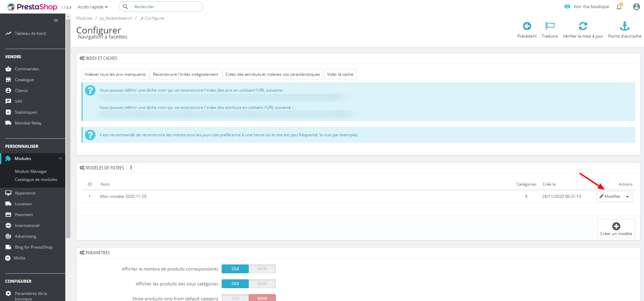Screen dimensions: 644x301
Task: Expand the dropdown caret beside Modifier
Action: (x=627, y=196)
